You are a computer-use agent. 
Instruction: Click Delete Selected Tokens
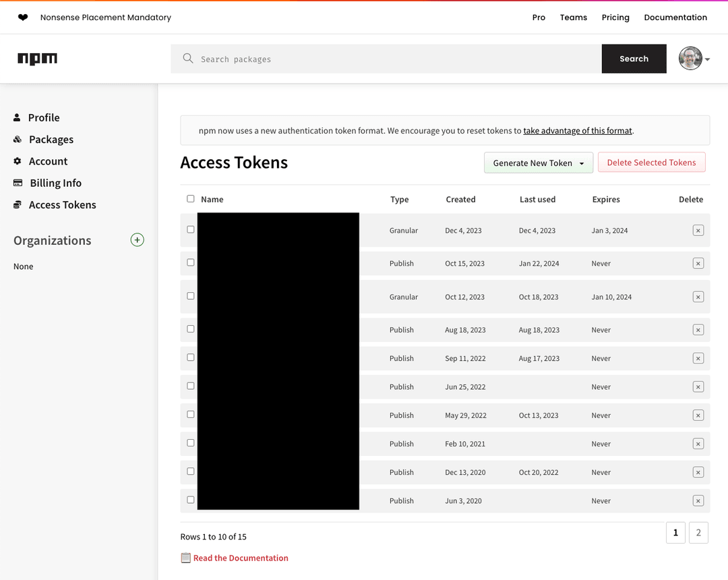coord(651,163)
